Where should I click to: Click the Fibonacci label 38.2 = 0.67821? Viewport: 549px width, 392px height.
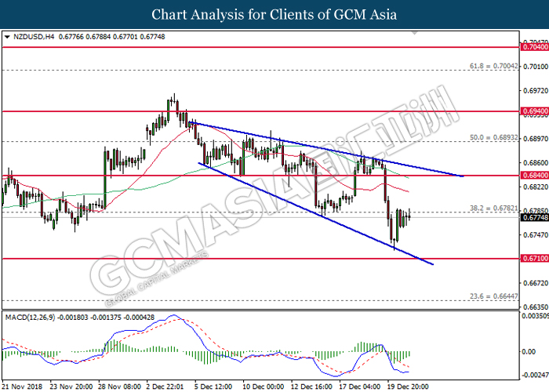[x=493, y=209]
